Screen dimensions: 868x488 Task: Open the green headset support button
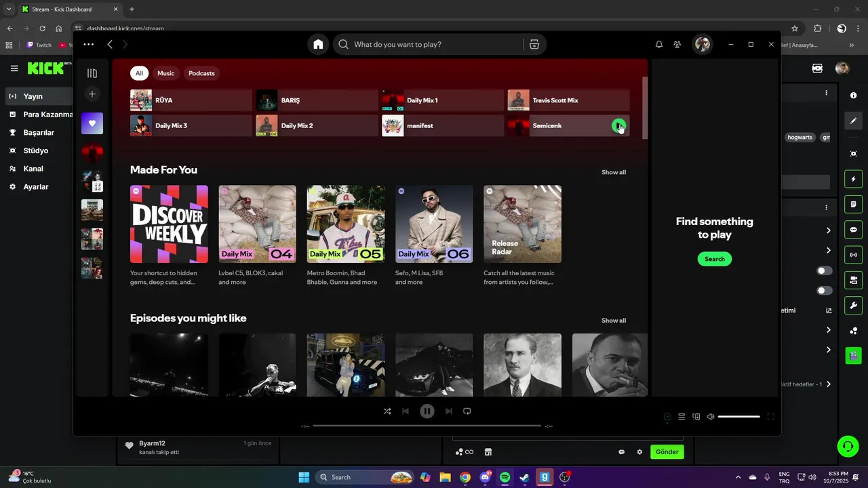(848, 446)
